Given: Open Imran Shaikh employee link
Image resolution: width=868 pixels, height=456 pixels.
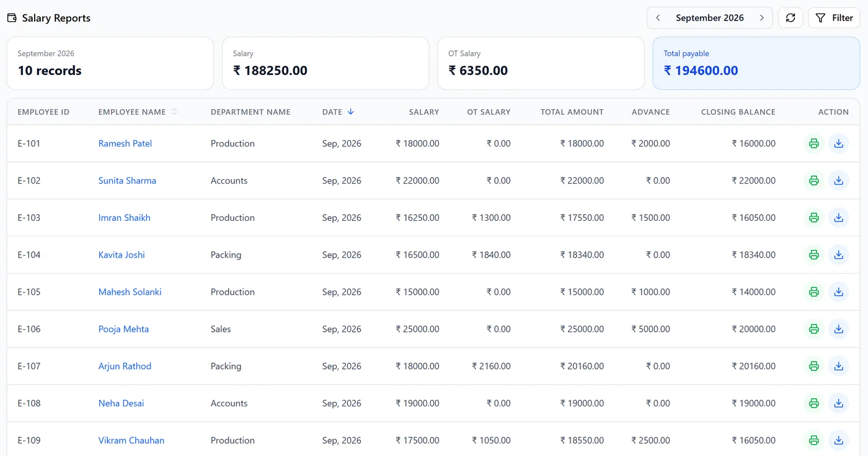Looking at the screenshot, I should pos(125,218).
